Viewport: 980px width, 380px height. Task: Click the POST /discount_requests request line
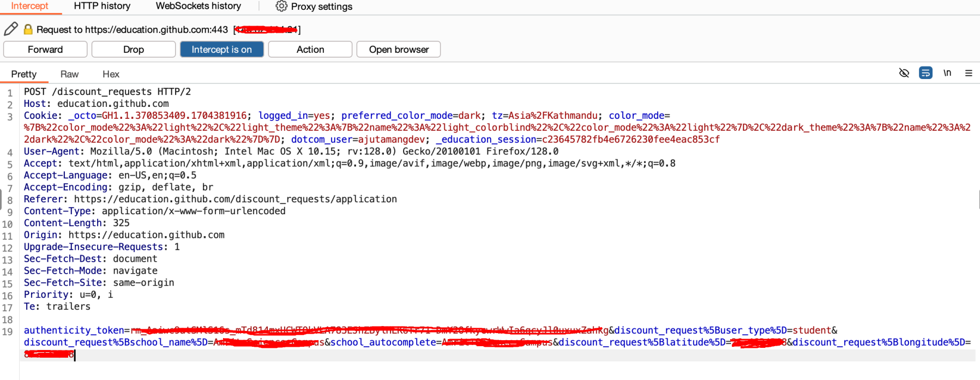pyautogui.click(x=107, y=92)
